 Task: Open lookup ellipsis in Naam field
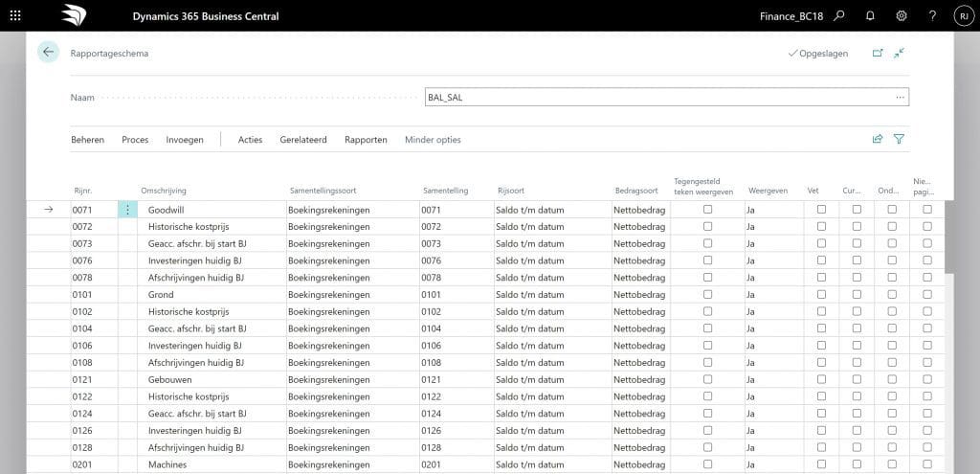point(900,97)
